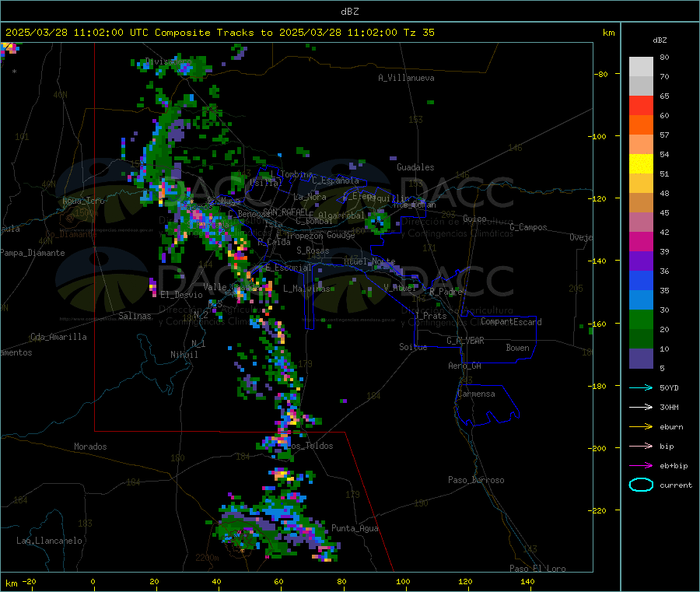Click the 'Goudge' map label
Viewport: 700px width, 592px height.
(341, 235)
